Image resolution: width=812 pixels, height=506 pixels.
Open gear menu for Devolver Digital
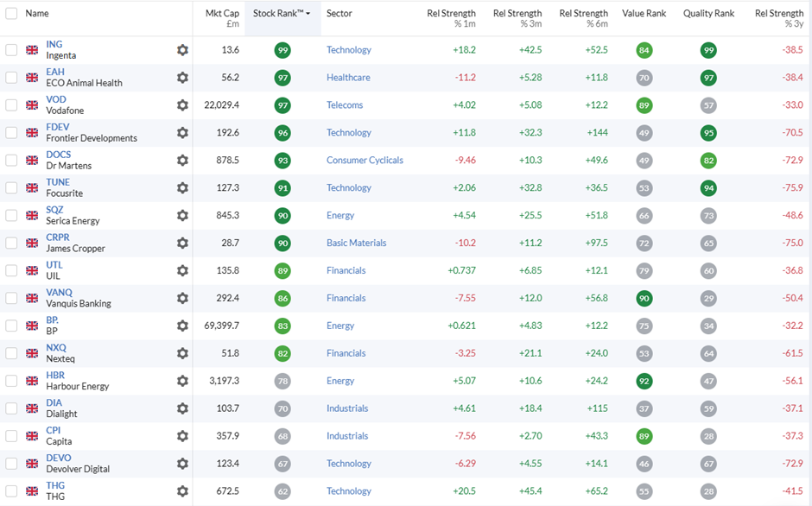pyautogui.click(x=182, y=463)
